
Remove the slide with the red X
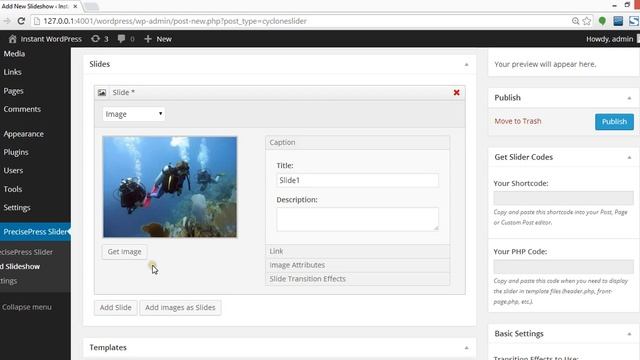coord(457,93)
